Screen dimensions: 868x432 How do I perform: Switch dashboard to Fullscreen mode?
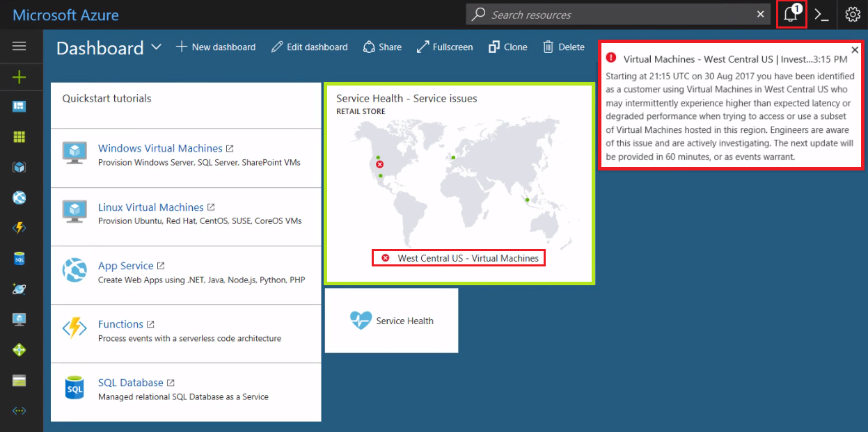(445, 47)
